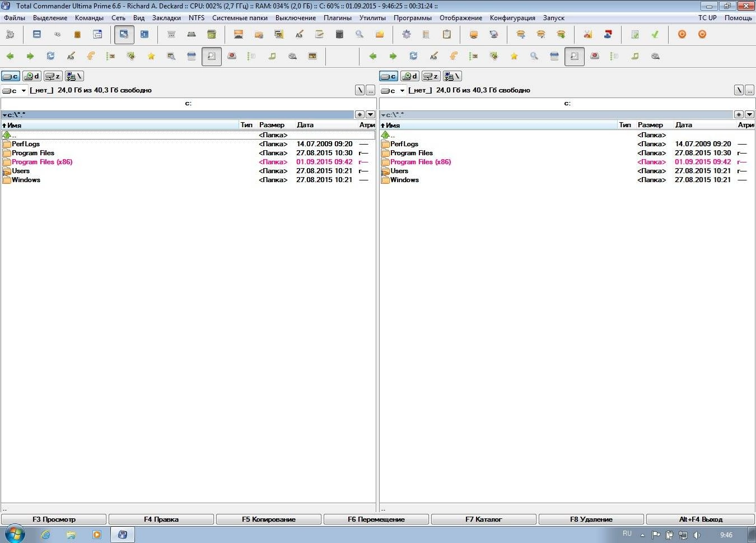Sort left panel by Дата column
Screen dimensions: 756x543
pyautogui.click(x=326, y=125)
